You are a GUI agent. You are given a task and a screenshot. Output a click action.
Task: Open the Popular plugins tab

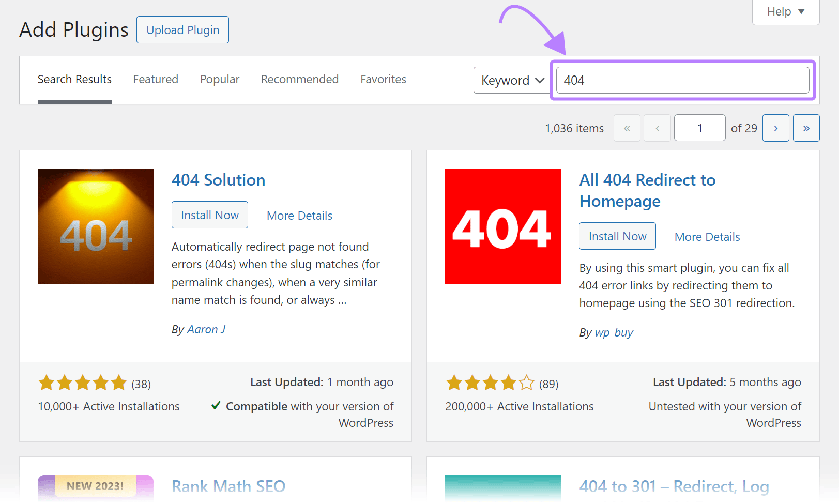pyautogui.click(x=219, y=79)
